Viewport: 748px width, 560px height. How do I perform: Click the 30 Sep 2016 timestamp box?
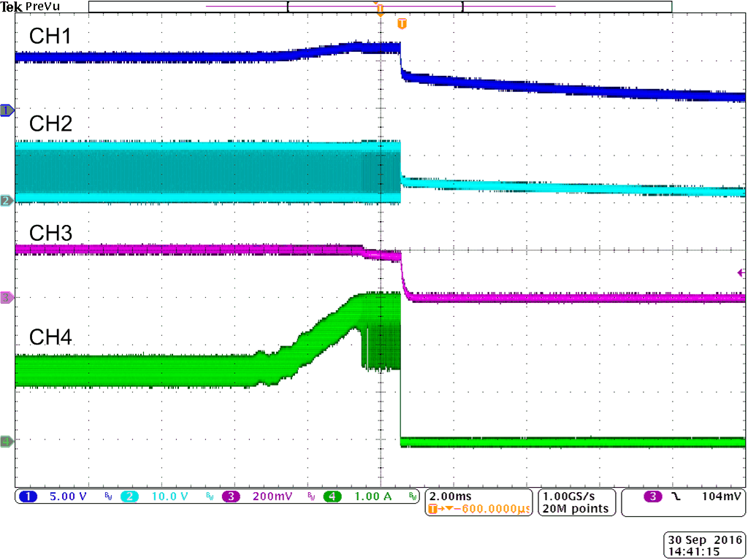click(704, 544)
